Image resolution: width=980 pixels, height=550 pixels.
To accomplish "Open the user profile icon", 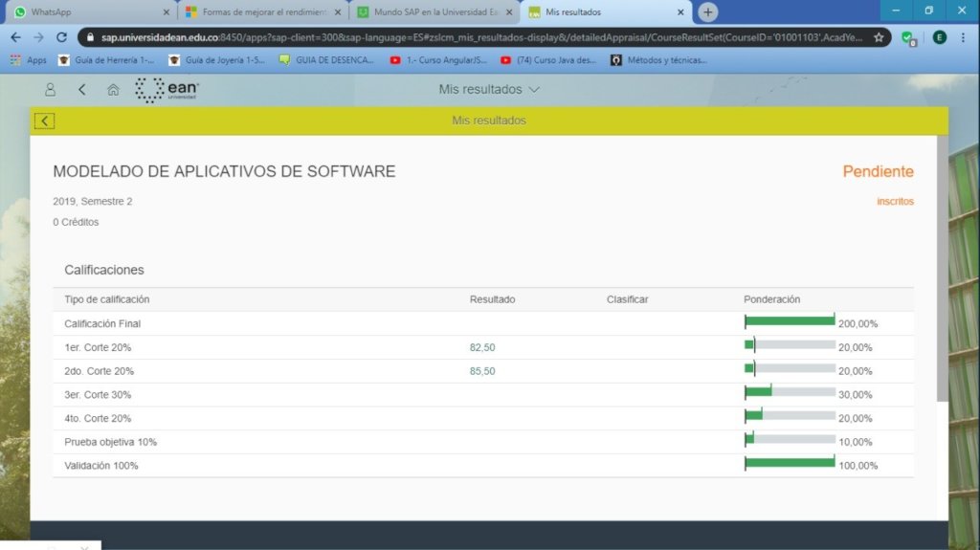I will click(x=50, y=89).
